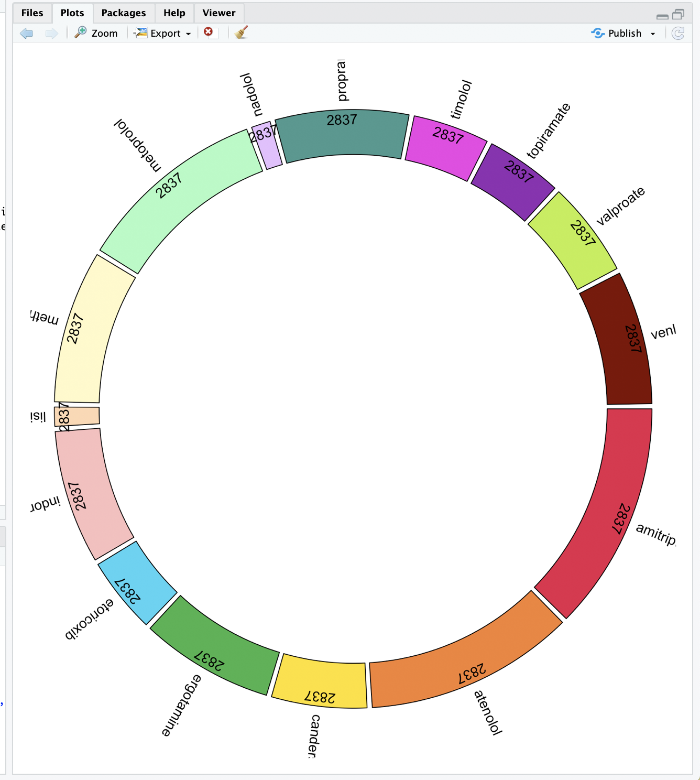This screenshot has width=700, height=780.
Task: Click the red X to remove current plot
Action: click(209, 32)
